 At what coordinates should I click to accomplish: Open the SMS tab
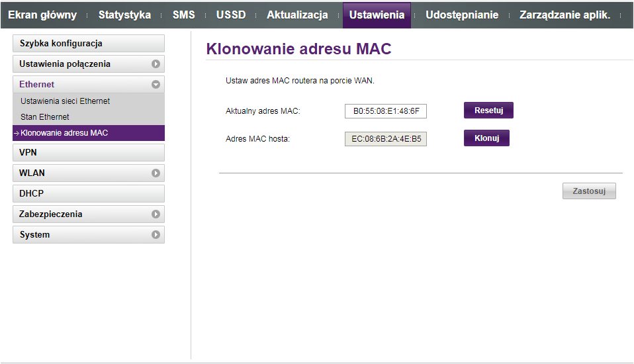pyautogui.click(x=183, y=15)
